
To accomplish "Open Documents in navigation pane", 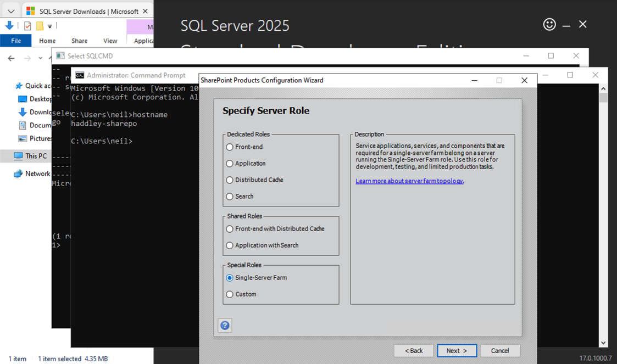I will coord(35,125).
